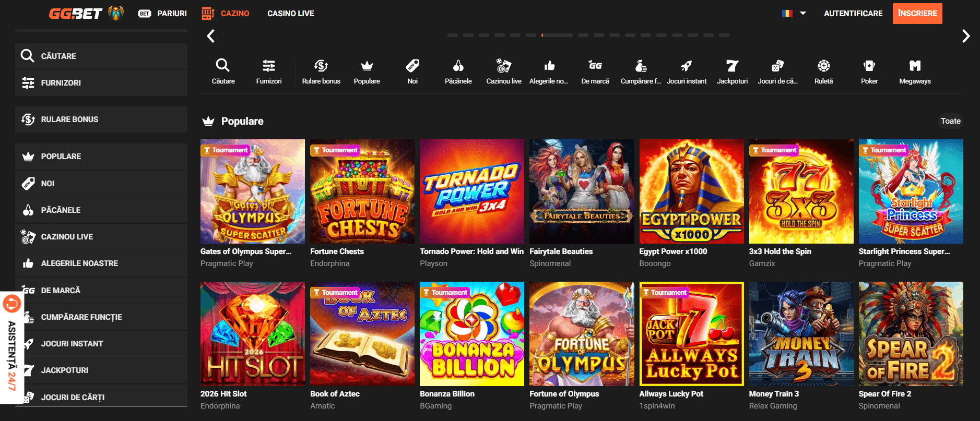Image resolution: width=980 pixels, height=421 pixels.
Task: Open the Tornado Power Hold and Win thumbnail
Action: (x=472, y=191)
